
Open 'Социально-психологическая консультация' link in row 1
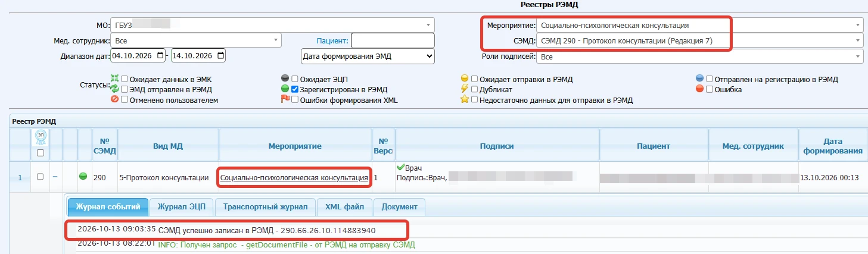(294, 177)
